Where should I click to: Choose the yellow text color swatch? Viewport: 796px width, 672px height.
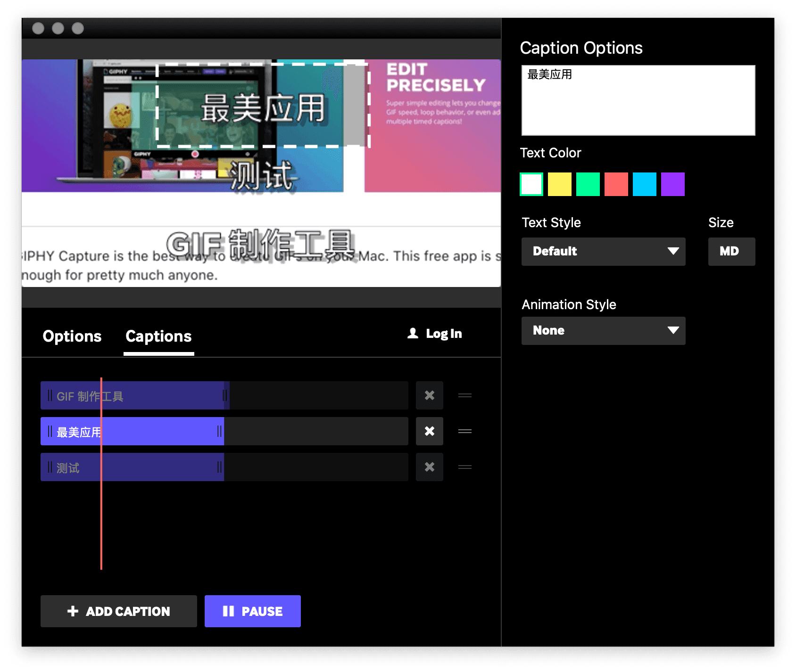point(559,184)
